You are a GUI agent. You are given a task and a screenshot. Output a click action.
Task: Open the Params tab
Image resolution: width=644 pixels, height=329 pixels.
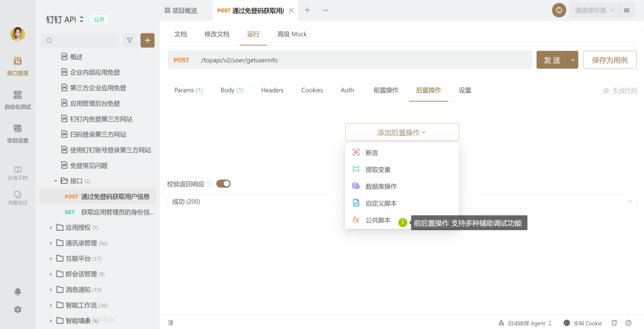pyautogui.click(x=188, y=91)
